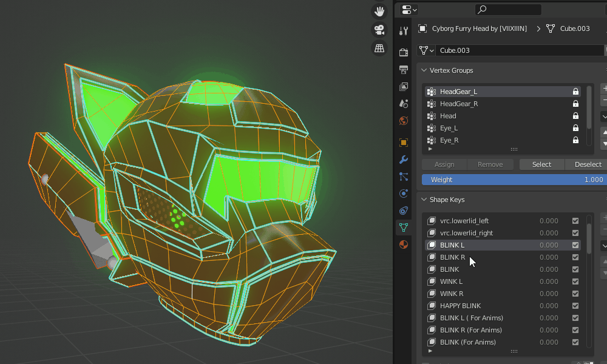Open the editor type dropdown

pyautogui.click(x=409, y=10)
